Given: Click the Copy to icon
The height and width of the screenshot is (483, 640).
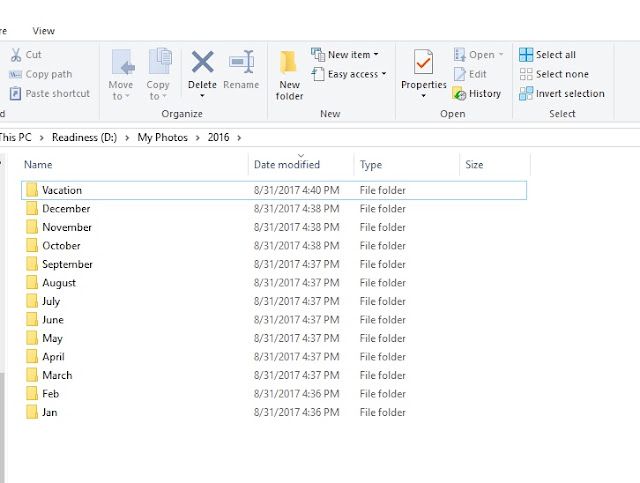Looking at the screenshot, I should click(x=160, y=61).
